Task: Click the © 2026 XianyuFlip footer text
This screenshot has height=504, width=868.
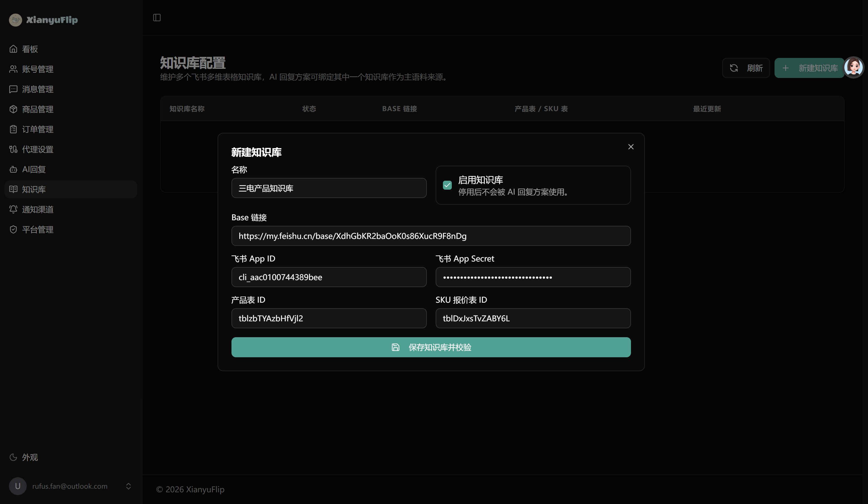Action: click(x=190, y=489)
